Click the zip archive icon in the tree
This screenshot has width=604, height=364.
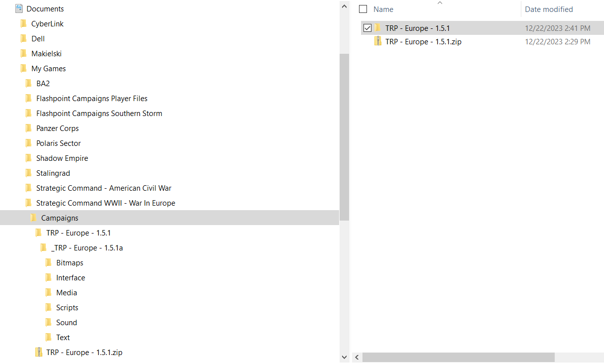38,352
